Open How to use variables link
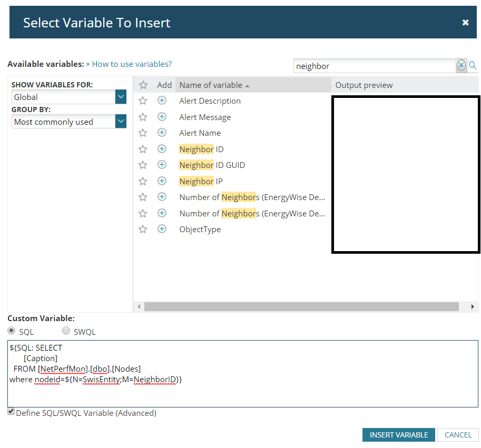This screenshot has height=448, width=481. [x=132, y=64]
